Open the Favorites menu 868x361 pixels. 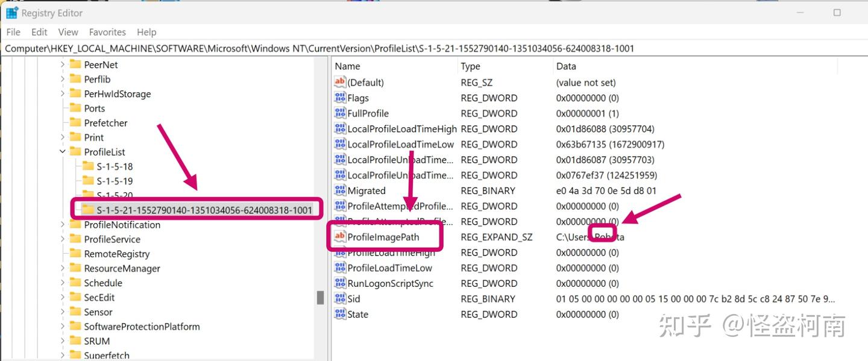pos(107,32)
